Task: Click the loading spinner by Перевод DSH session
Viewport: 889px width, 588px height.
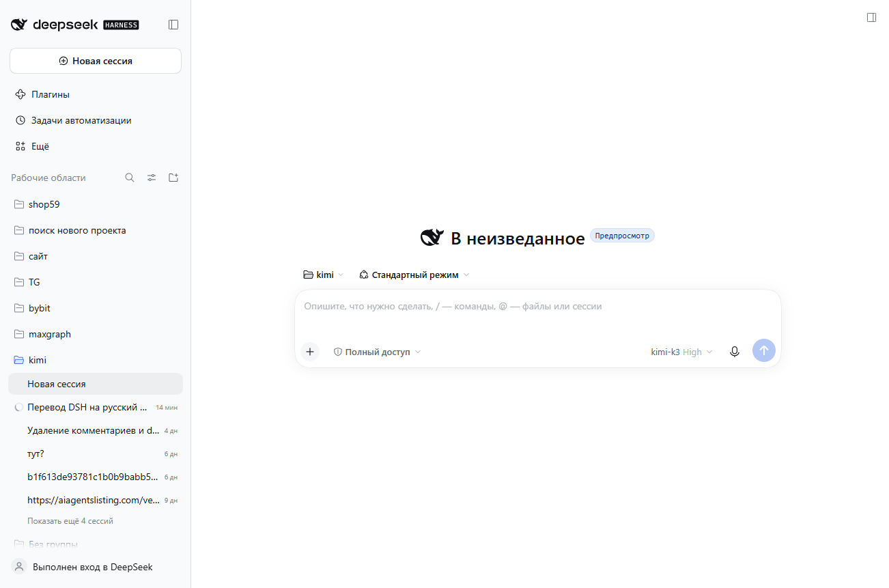Action: pos(19,407)
